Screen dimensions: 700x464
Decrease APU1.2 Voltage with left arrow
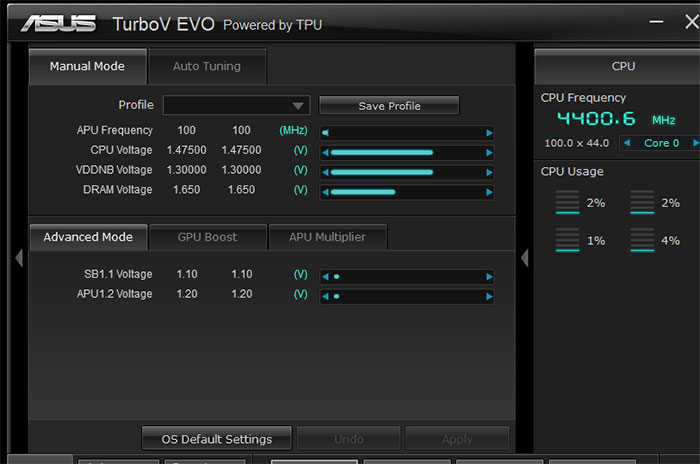pos(325,296)
